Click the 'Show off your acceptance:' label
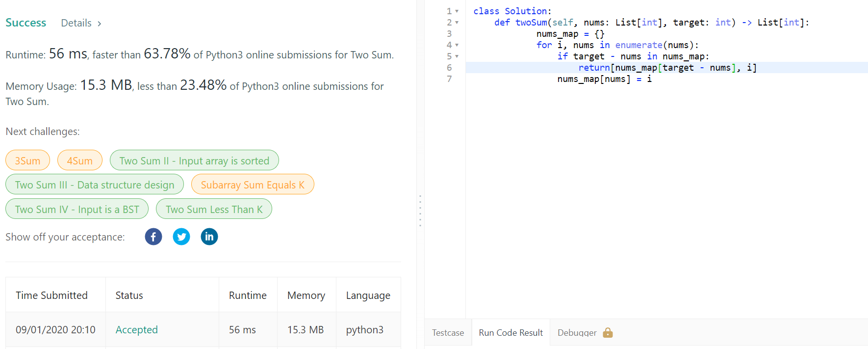This screenshot has width=868, height=349. point(65,237)
